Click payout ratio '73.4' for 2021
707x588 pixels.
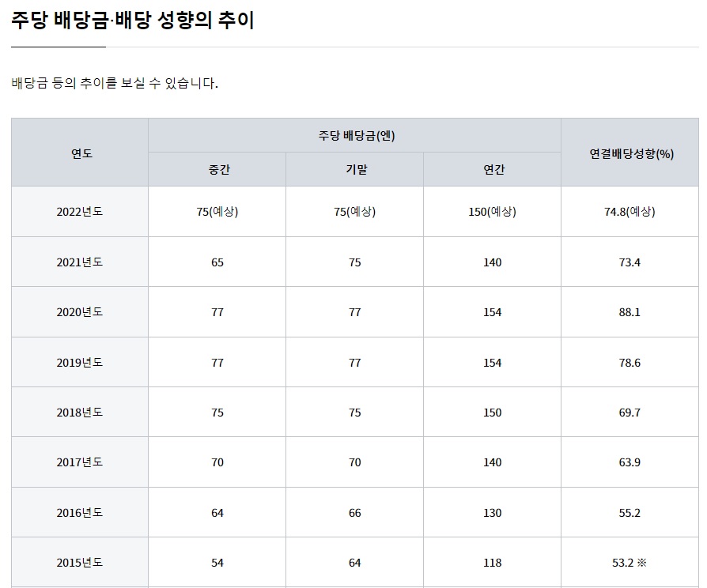(629, 262)
